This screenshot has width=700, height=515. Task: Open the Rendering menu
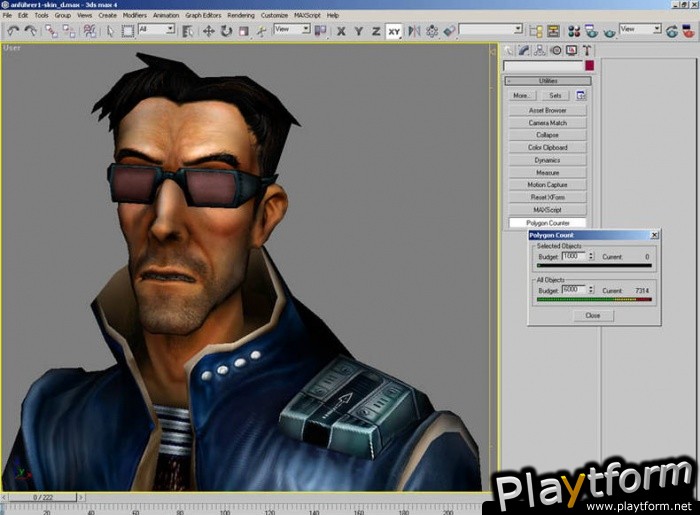point(241,15)
